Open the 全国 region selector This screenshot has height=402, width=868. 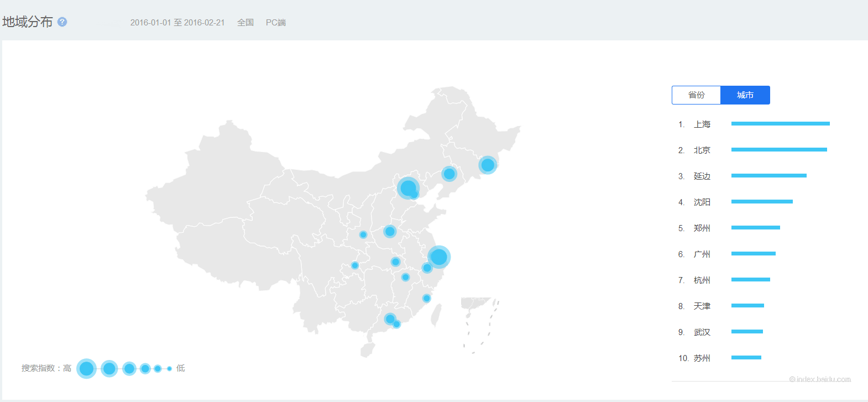[245, 23]
